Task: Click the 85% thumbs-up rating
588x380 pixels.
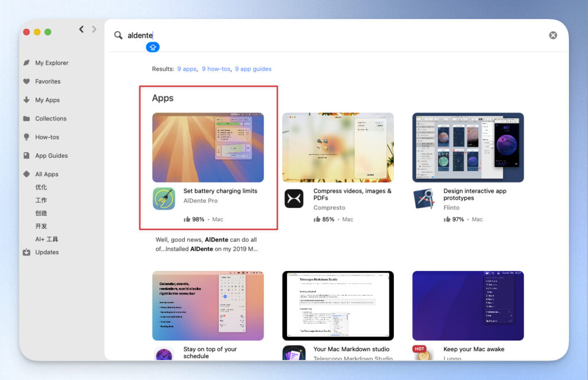Action: pyautogui.click(x=324, y=219)
